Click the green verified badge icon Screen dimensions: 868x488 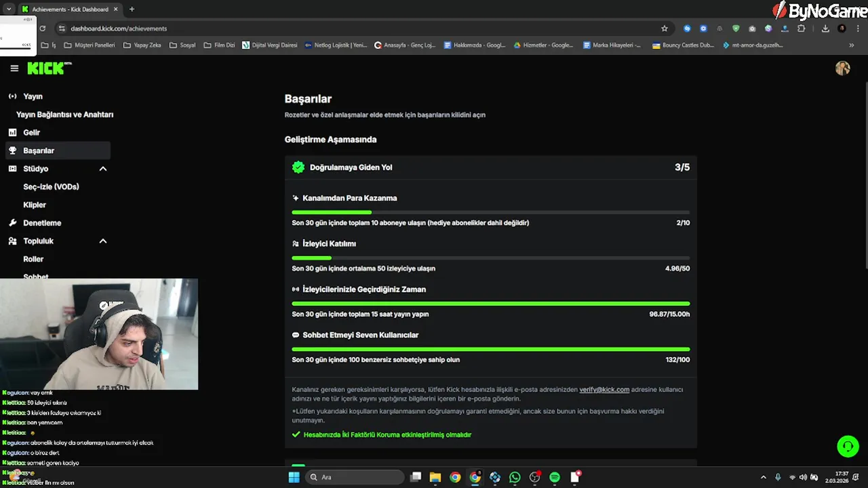(x=298, y=167)
